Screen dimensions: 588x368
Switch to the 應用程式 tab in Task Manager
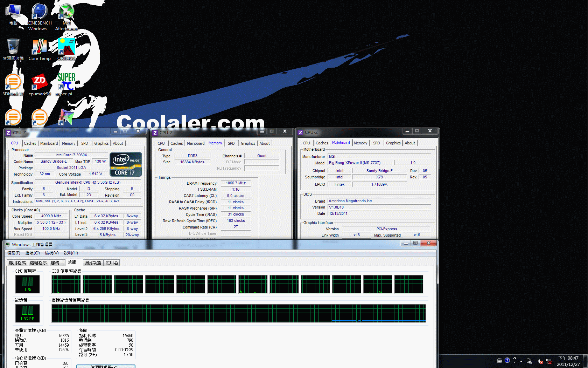(17, 263)
